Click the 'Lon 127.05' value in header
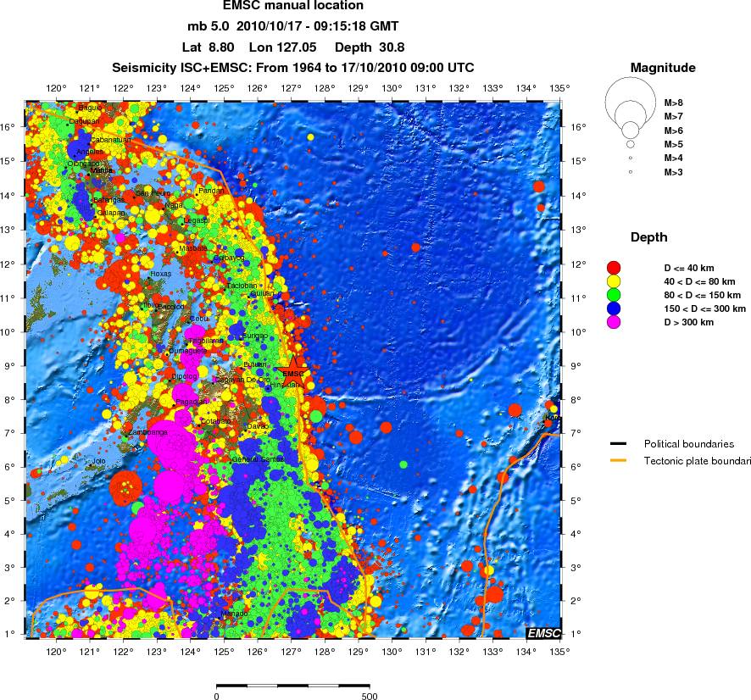 coord(282,47)
